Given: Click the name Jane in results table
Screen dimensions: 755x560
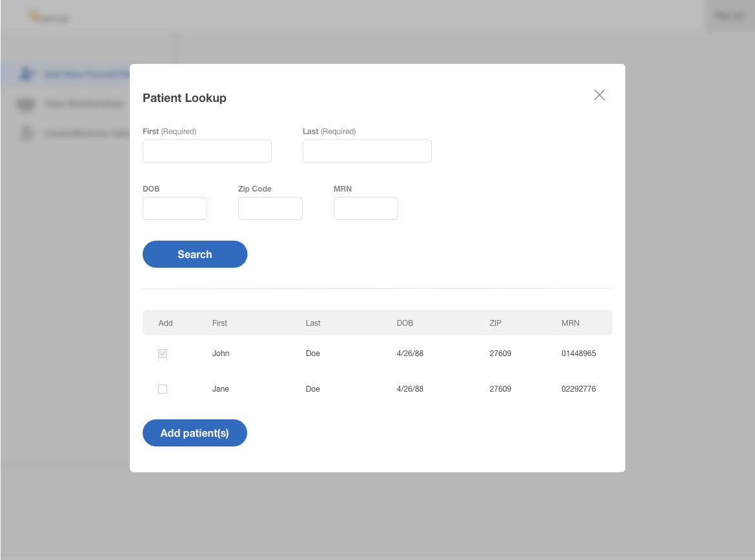Looking at the screenshot, I should [221, 389].
